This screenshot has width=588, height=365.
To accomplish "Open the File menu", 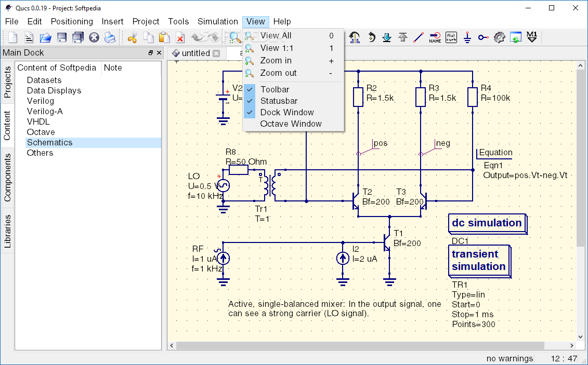I will coord(11,22).
